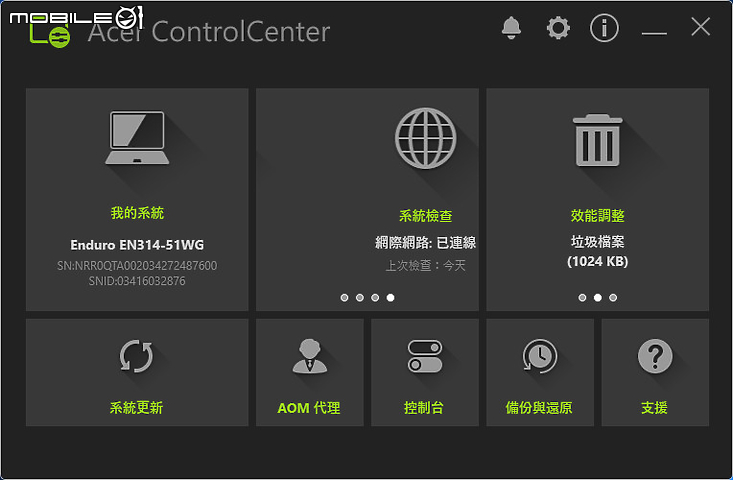Click the clock icon for 備份與還原
The image size is (733, 480).
click(540, 356)
